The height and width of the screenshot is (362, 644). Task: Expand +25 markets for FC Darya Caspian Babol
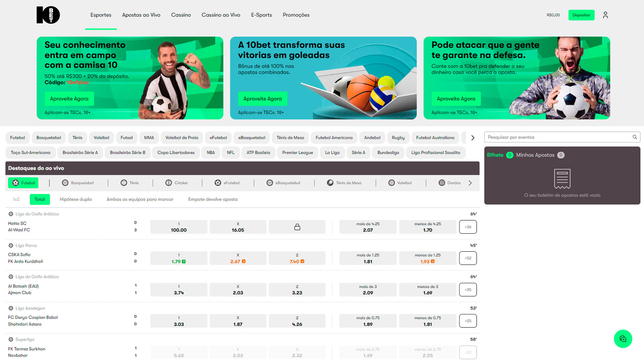coord(468,321)
